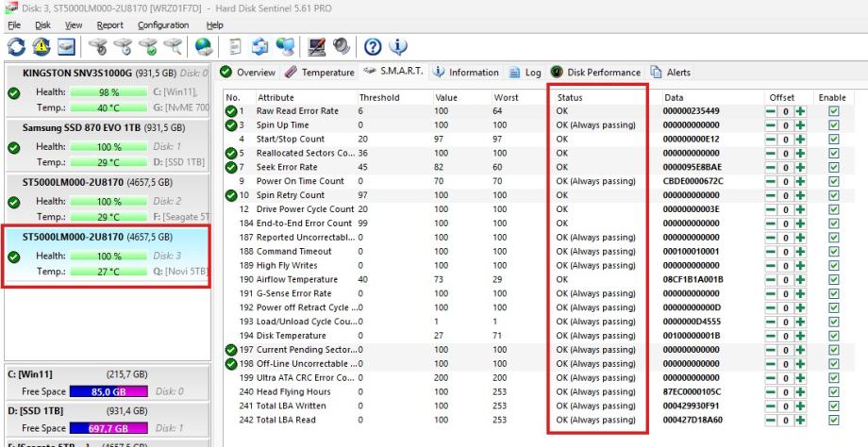The height and width of the screenshot is (447, 868).
Task: Decrease offset with minus for High Fly Writes
Action: 771,266
